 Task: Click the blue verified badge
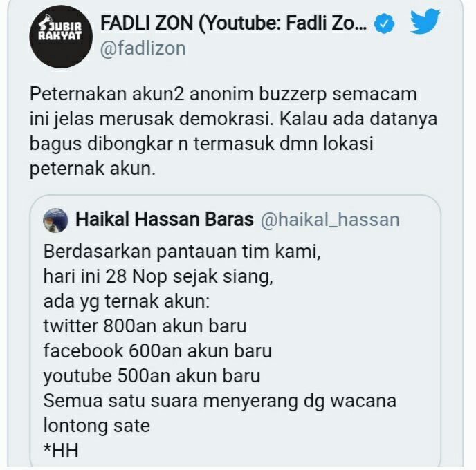(384, 23)
